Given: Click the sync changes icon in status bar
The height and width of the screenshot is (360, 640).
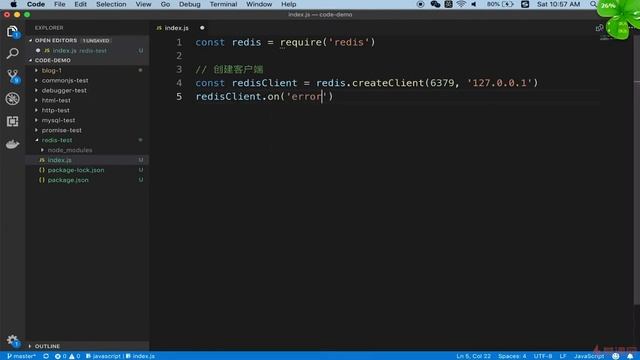Looking at the screenshot, I should click(x=46, y=356).
